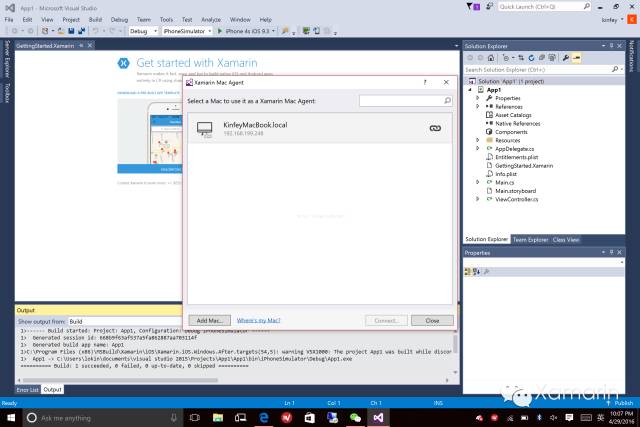Expand the ViewController.cs node
Viewport: 640px width, 427px height.
pos(478,199)
